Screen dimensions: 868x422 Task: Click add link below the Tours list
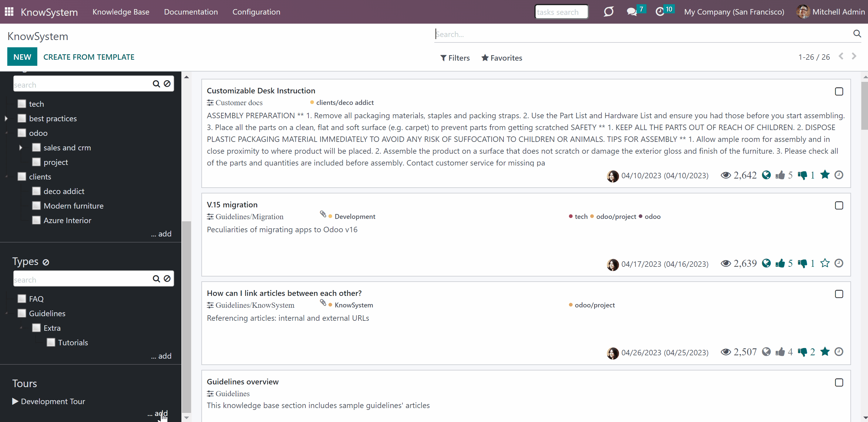(x=157, y=413)
